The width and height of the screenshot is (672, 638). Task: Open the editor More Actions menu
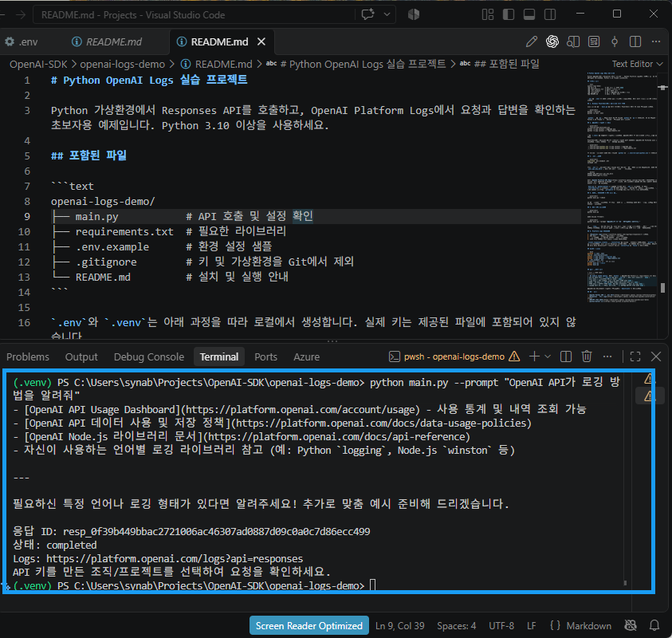[x=656, y=41]
